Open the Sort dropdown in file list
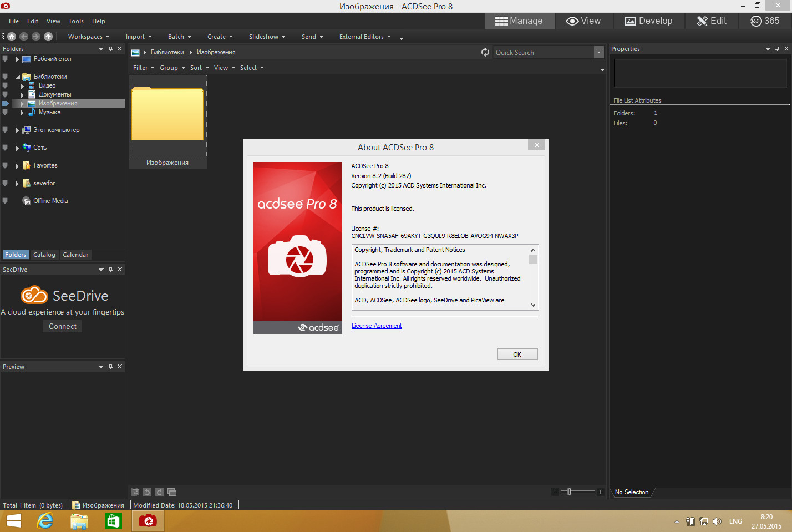 (200, 68)
